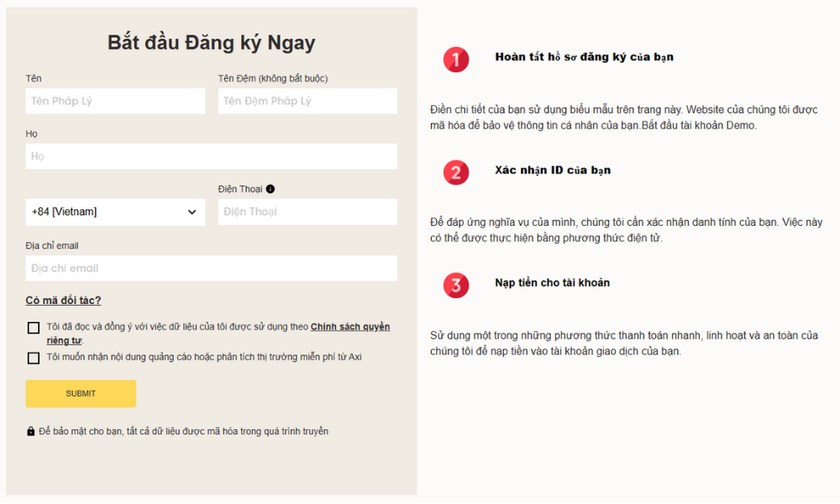
Task: Click the "Xác nhận ID của bạn" heading
Action: (552, 170)
